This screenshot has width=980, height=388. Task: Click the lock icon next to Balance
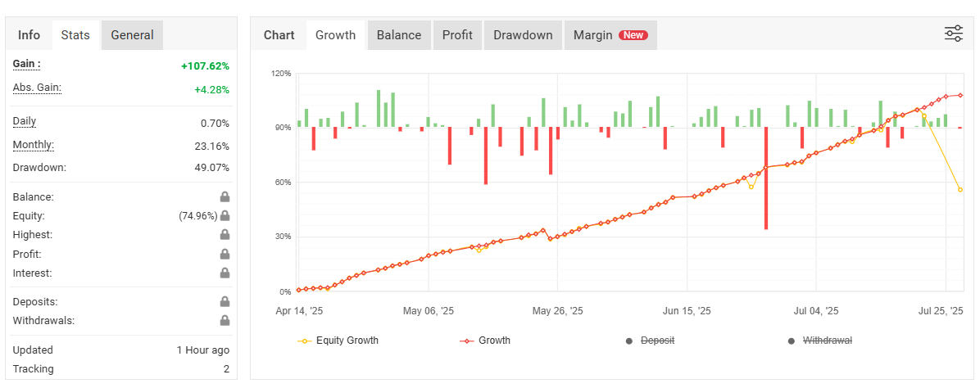[225, 196]
